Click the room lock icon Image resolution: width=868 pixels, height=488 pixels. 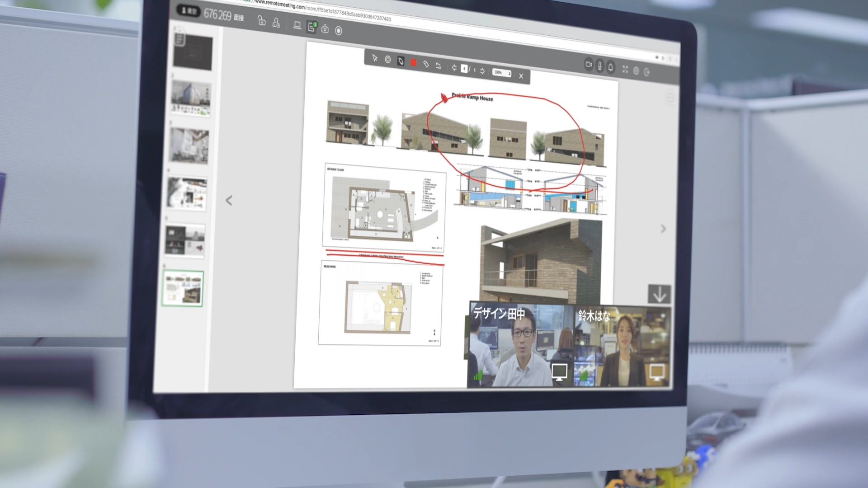[261, 20]
